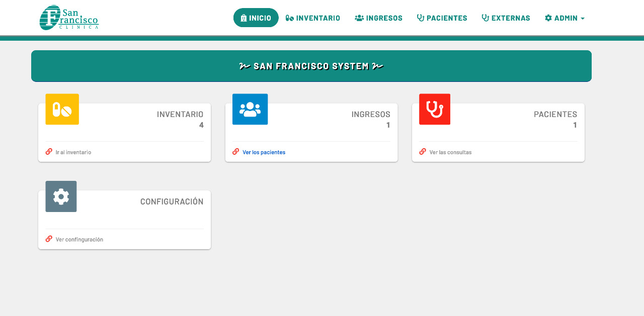Image resolution: width=644 pixels, height=316 pixels.
Task: Click the link icon beside 'Ver los pacientes'
Action: tap(235, 152)
